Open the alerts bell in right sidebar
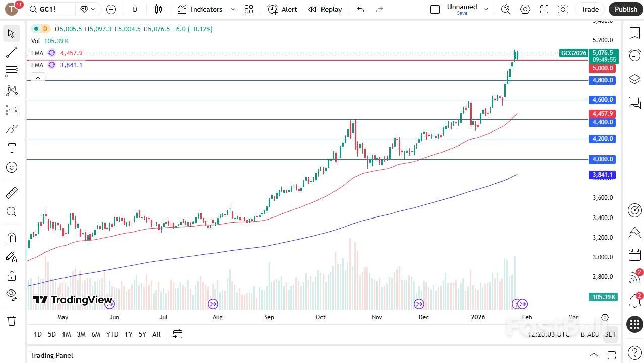Screen dimensions: 644x363 (634, 301)
